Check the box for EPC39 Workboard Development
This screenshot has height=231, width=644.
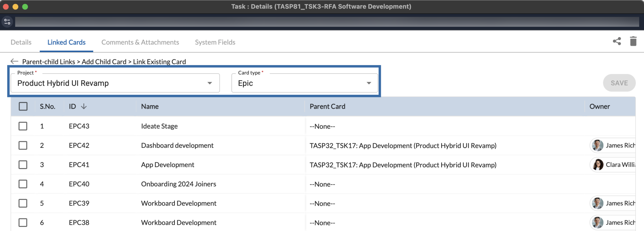[x=23, y=203]
